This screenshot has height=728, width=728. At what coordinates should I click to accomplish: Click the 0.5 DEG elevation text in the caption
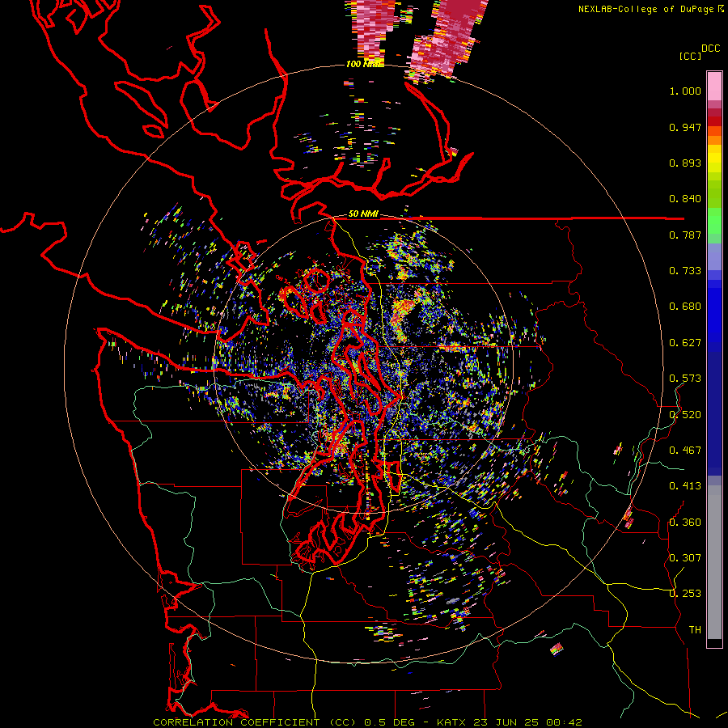pos(389,722)
